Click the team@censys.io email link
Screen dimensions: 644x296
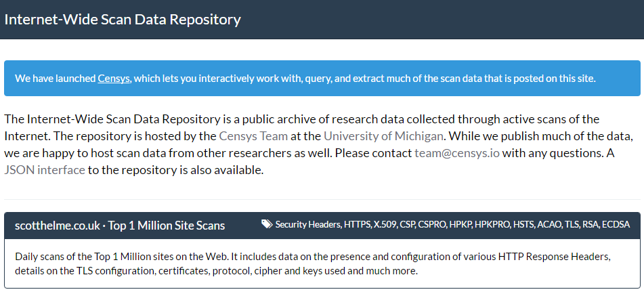(x=457, y=153)
